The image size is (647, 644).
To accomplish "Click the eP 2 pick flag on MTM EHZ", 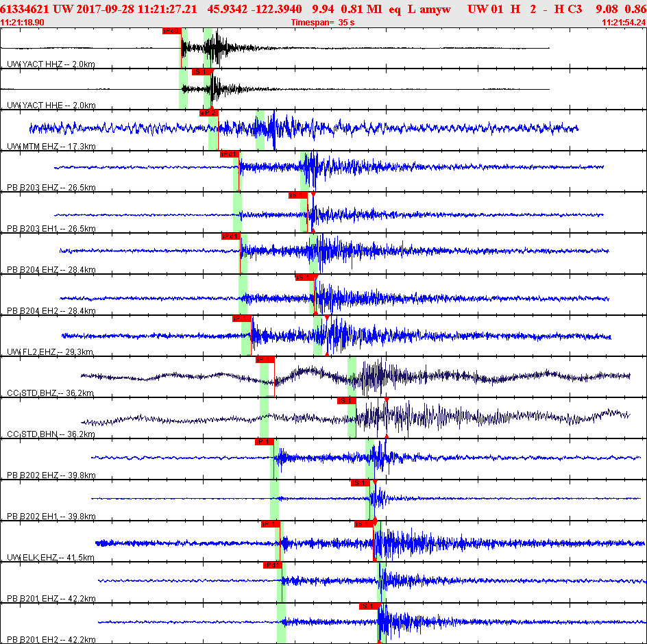I will point(209,113).
